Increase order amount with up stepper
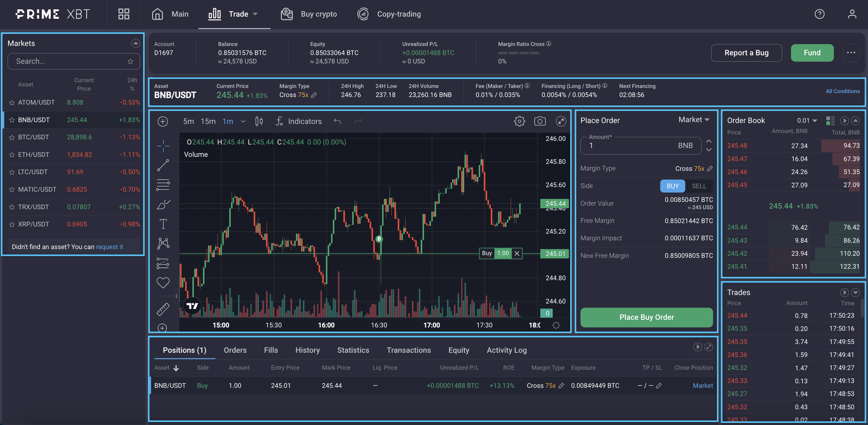 tap(709, 141)
